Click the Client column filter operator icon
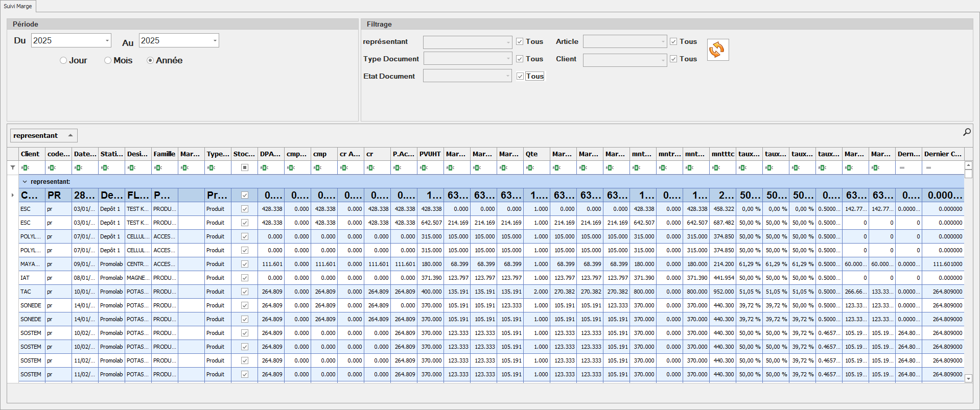Screen dimensions: 980x410 [x=25, y=167]
